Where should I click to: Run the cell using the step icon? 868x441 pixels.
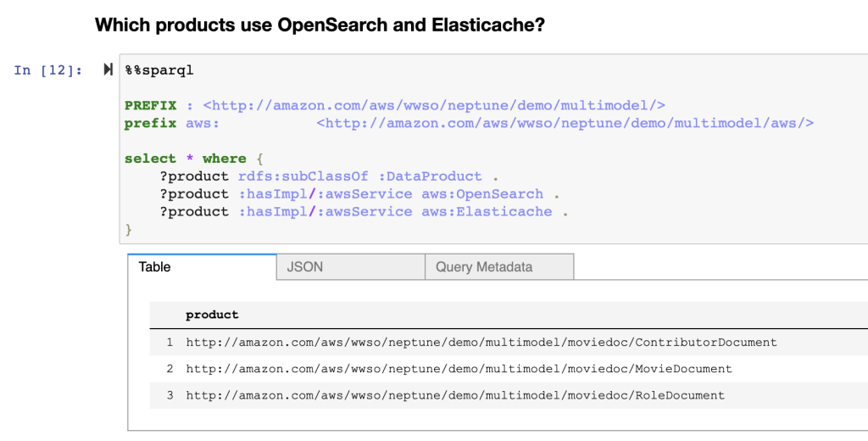coord(108,70)
